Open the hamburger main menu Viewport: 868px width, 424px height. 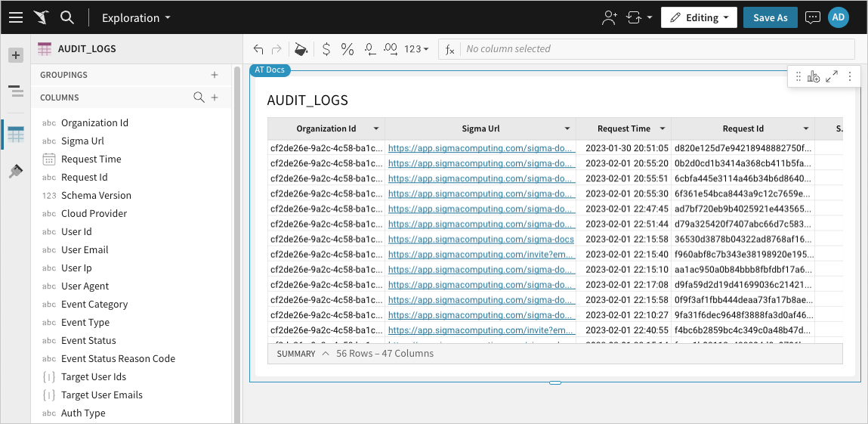tap(16, 17)
